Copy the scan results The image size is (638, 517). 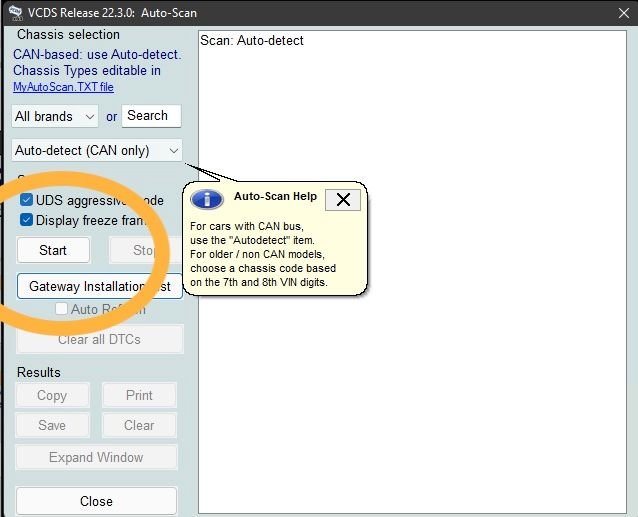click(x=52, y=395)
